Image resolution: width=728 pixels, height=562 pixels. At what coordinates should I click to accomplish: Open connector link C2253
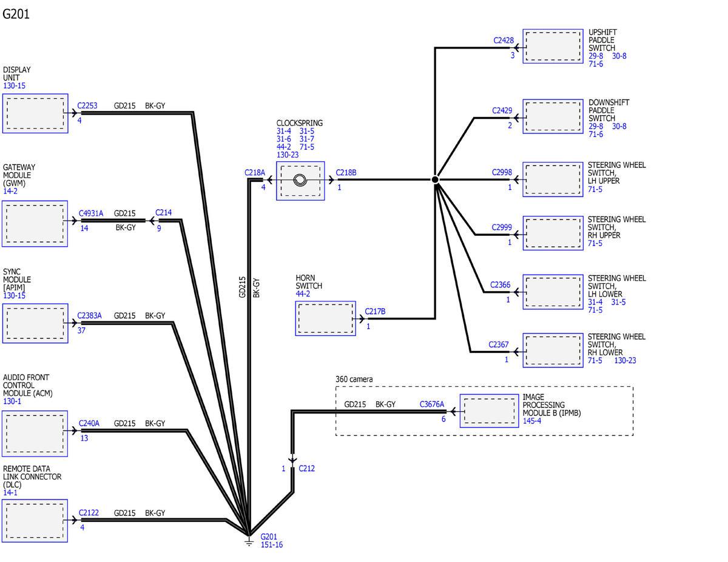coord(87,105)
